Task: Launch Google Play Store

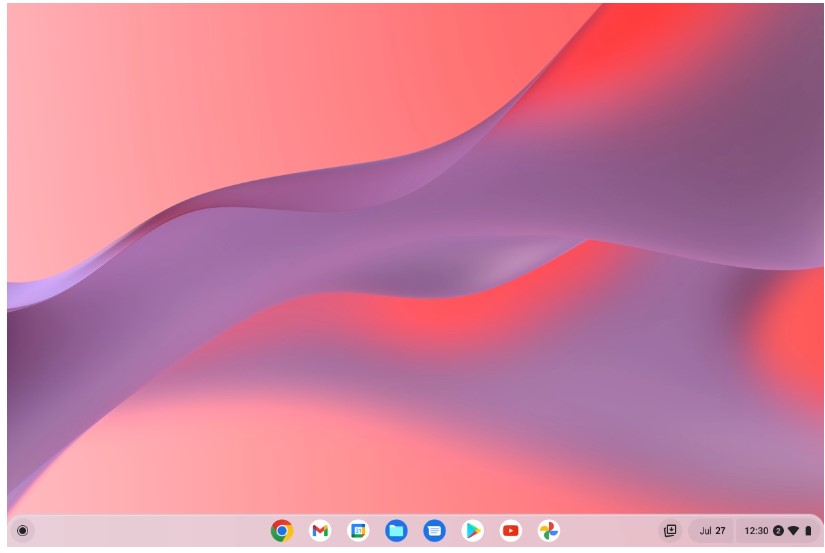Action: (x=472, y=530)
